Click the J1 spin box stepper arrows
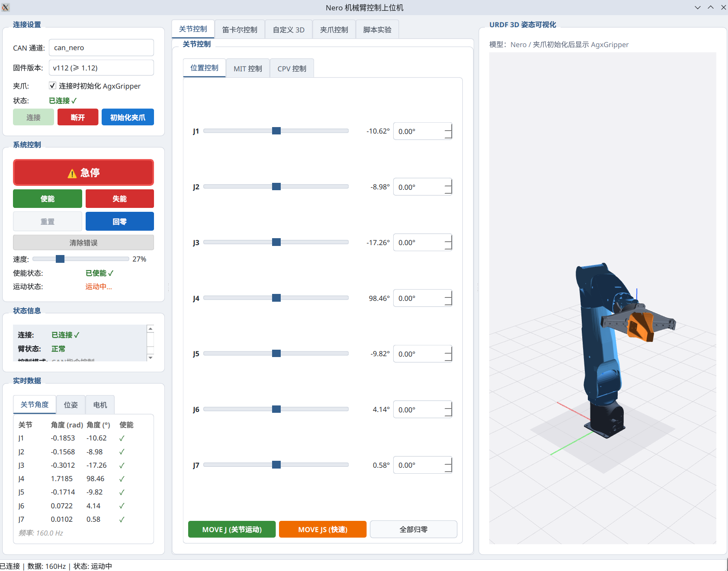 tap(448, 131)
